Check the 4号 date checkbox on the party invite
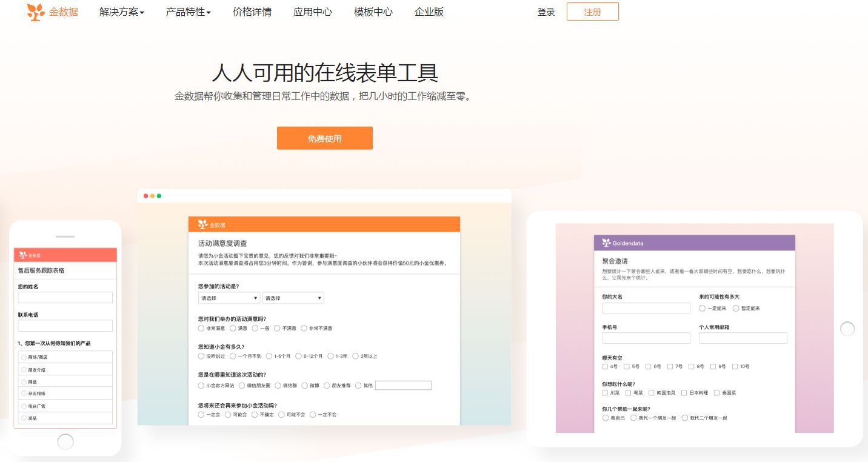The image size is (868, 462). 604,366
